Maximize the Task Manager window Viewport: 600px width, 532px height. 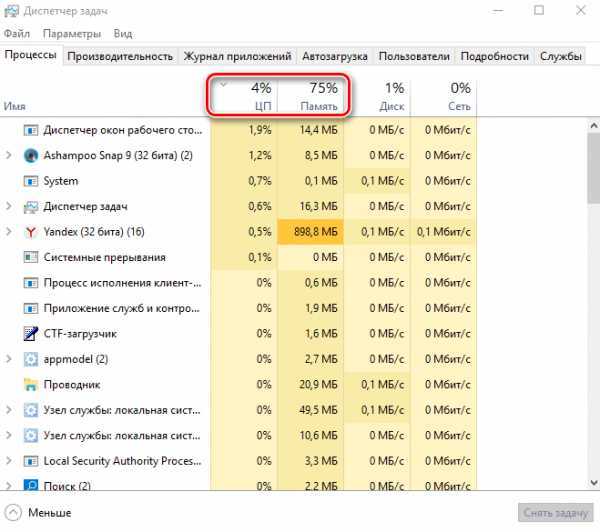click(x=539, y=10)
